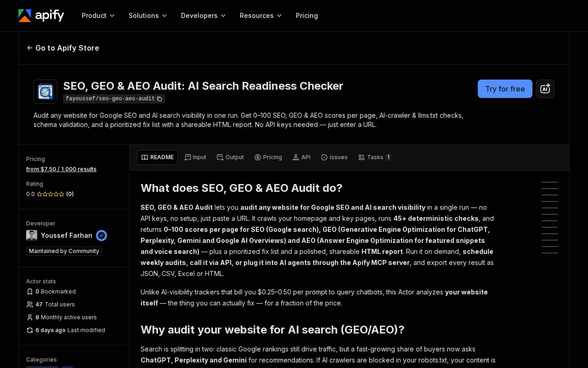Image resolution: width=588 pixels, height=368 pixels.
Task: Click the SEO Audit actor thumbnail icon
Action: tap(45, 92)
